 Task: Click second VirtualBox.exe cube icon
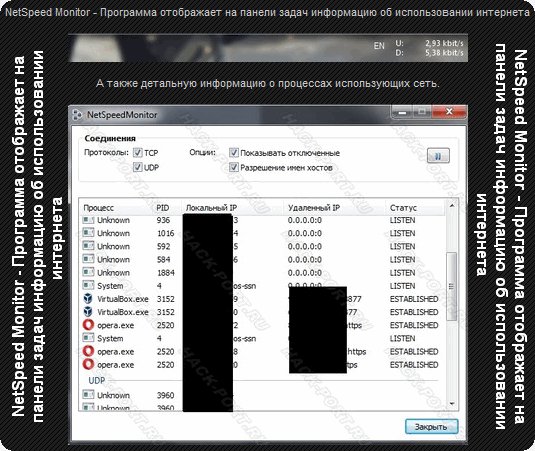pos(88,312)
